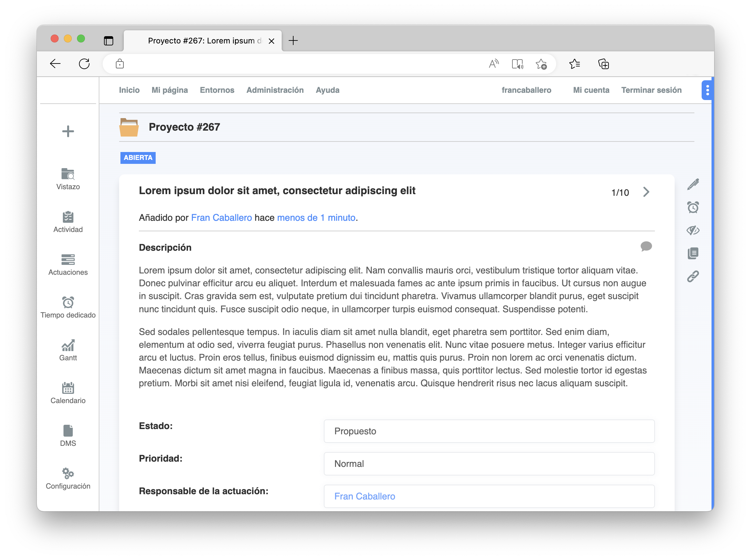Click the alarm clock log-time icon

[693, 207]
